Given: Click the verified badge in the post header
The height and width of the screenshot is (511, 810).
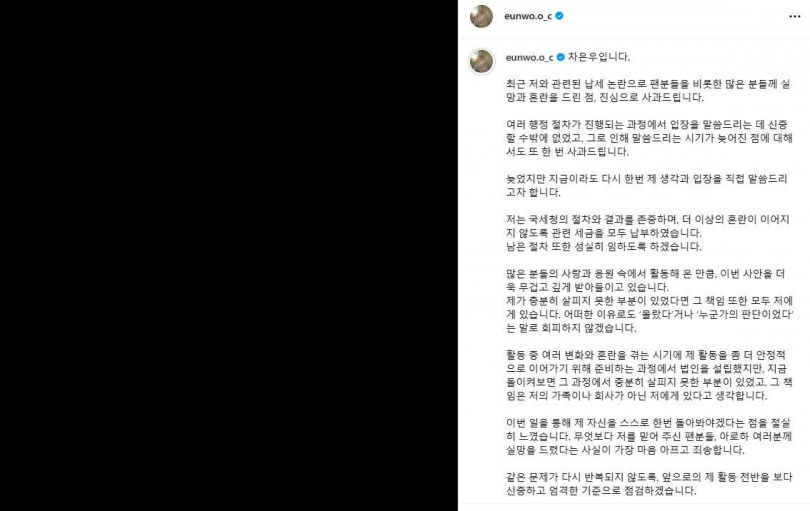Looking at the screenshot, I should [x=559, y=16].
